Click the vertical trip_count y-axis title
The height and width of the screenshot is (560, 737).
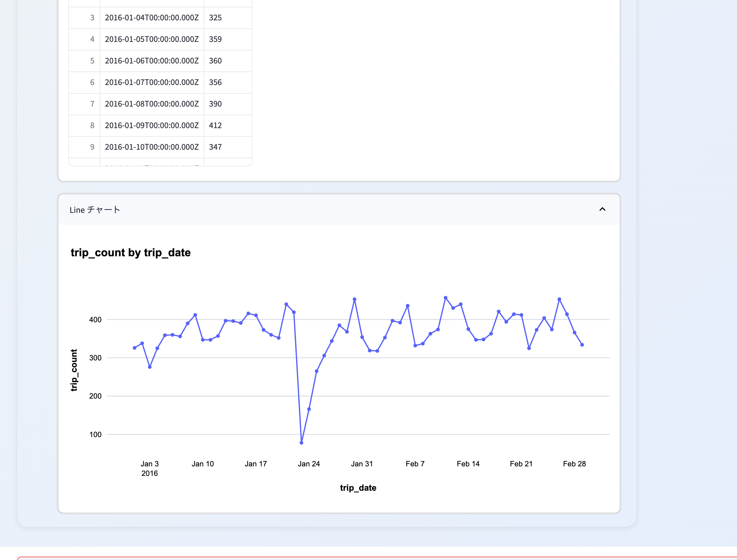click(74, 370)
